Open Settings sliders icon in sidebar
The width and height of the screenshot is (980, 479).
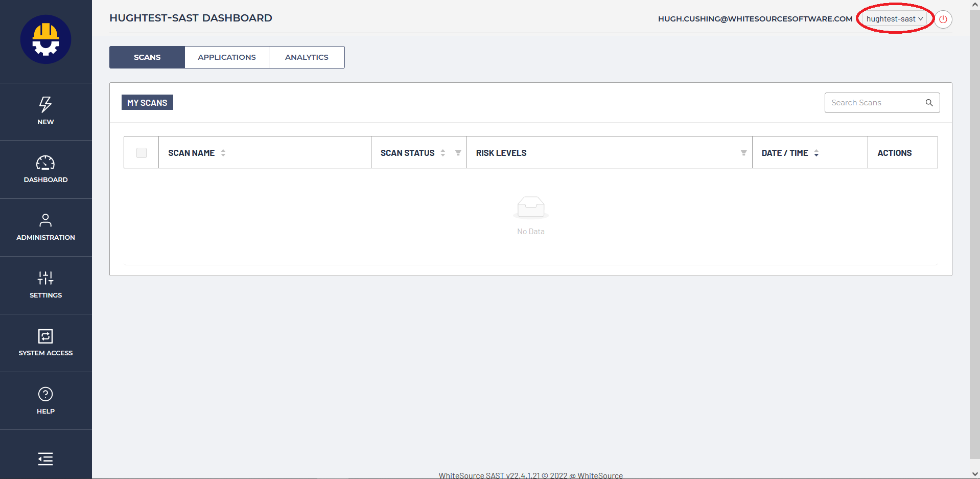click(45, 278)
